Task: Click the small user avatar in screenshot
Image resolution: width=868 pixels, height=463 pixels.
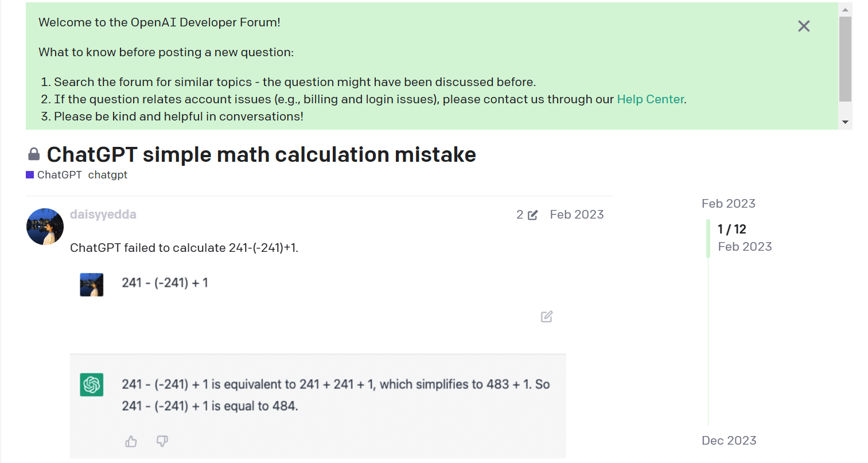Action: [x=92, y=285]
